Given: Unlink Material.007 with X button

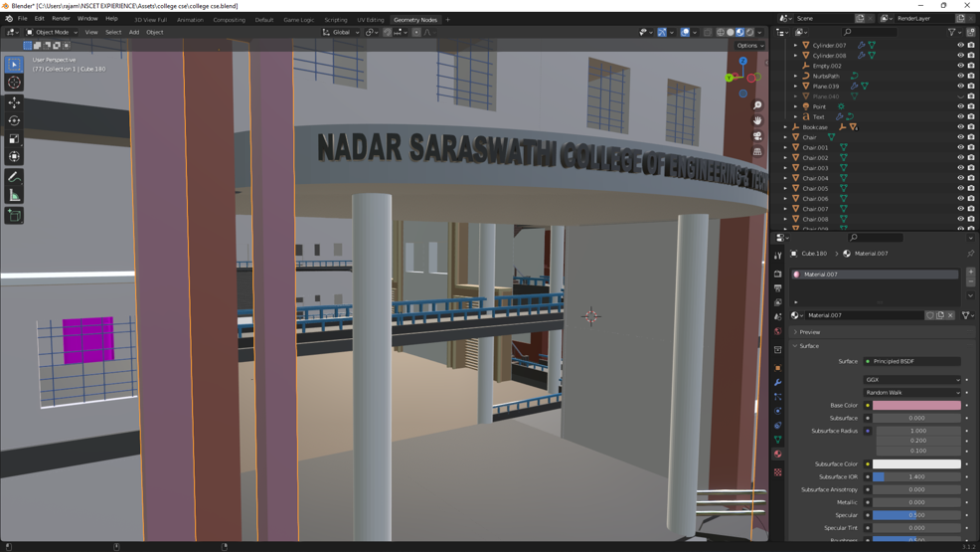Looking at the screenshot, I should pyautogui.click(x=950, y=315).
